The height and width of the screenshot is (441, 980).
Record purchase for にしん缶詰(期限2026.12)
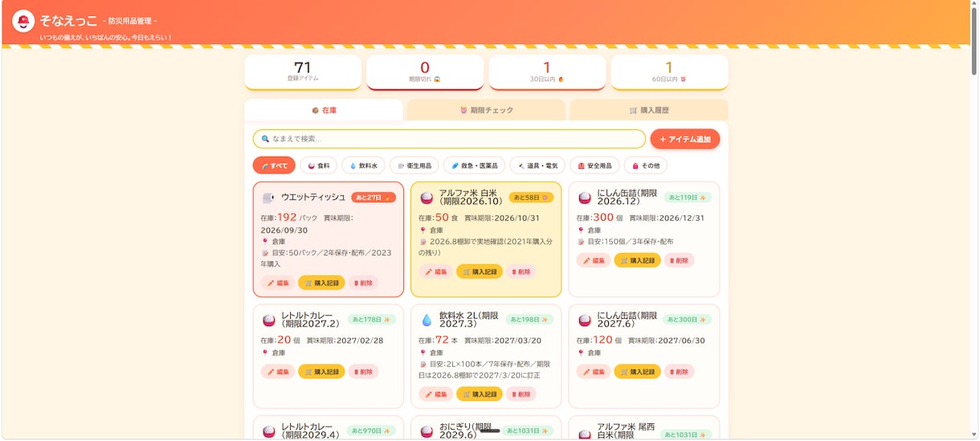tap(638, 260)
